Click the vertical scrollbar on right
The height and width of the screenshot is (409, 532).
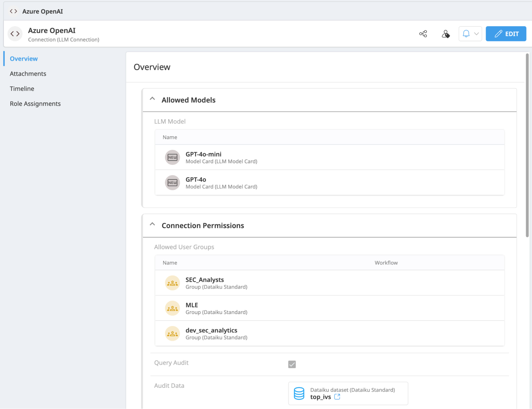527,145
